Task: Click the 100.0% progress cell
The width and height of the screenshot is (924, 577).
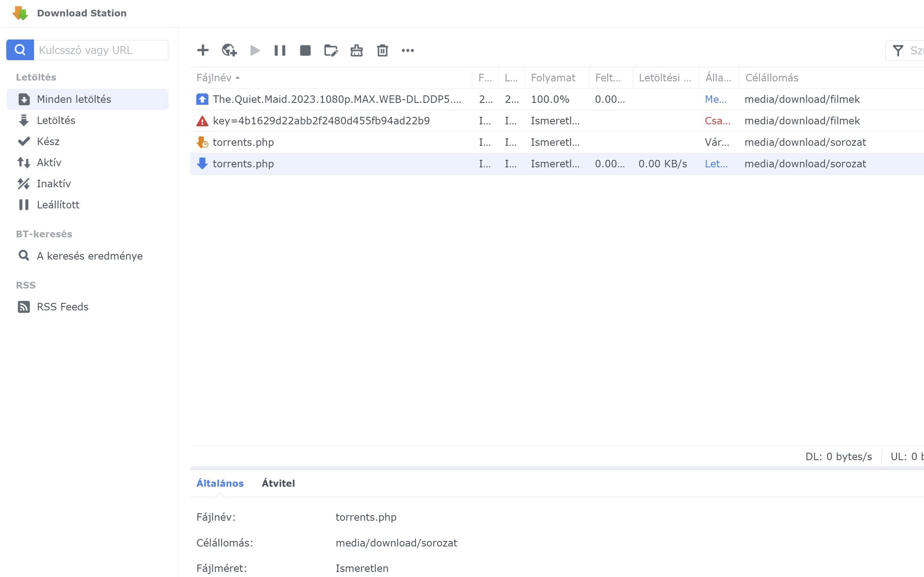Action: click(550, 99)
